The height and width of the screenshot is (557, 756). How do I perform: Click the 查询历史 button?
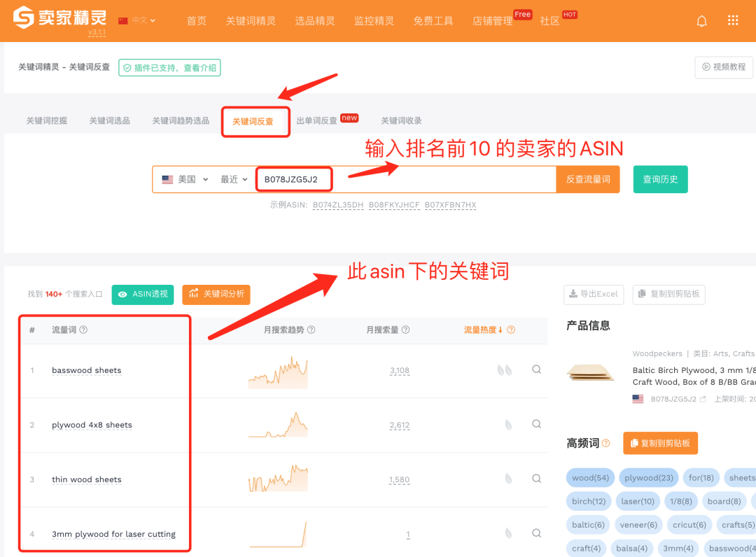(x=660, y=179)
